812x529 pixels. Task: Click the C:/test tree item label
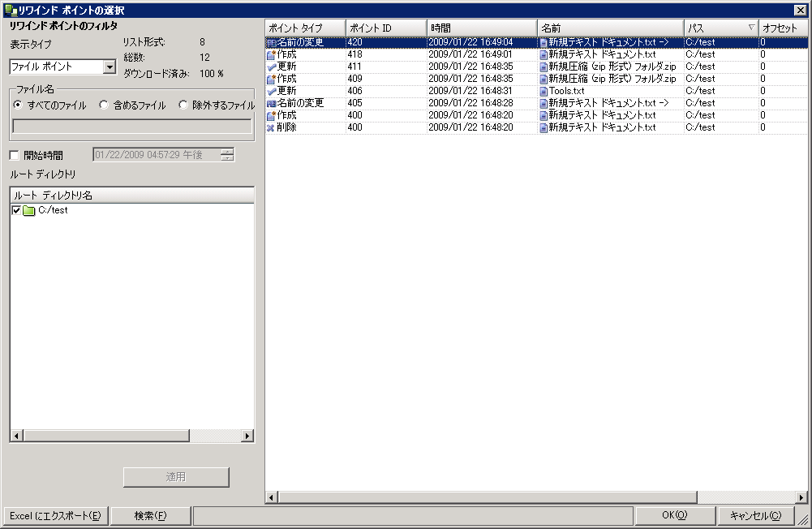(x=53, y=210)
